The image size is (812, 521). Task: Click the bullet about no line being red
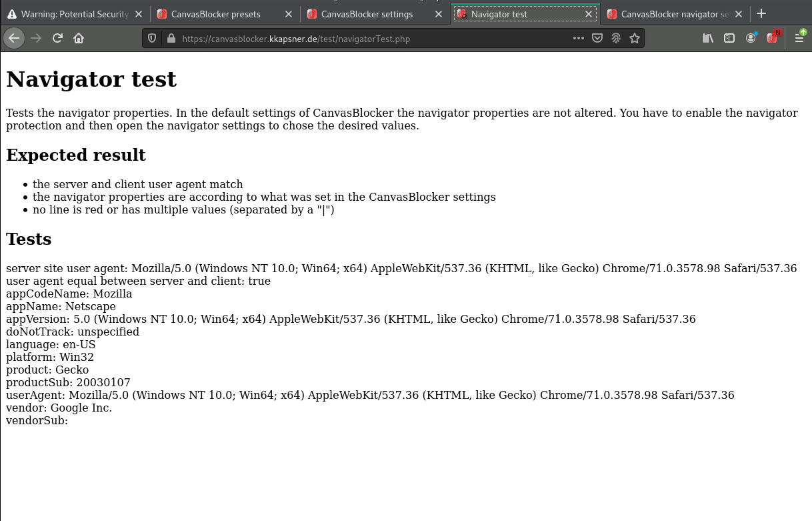[x=183, y=209]
